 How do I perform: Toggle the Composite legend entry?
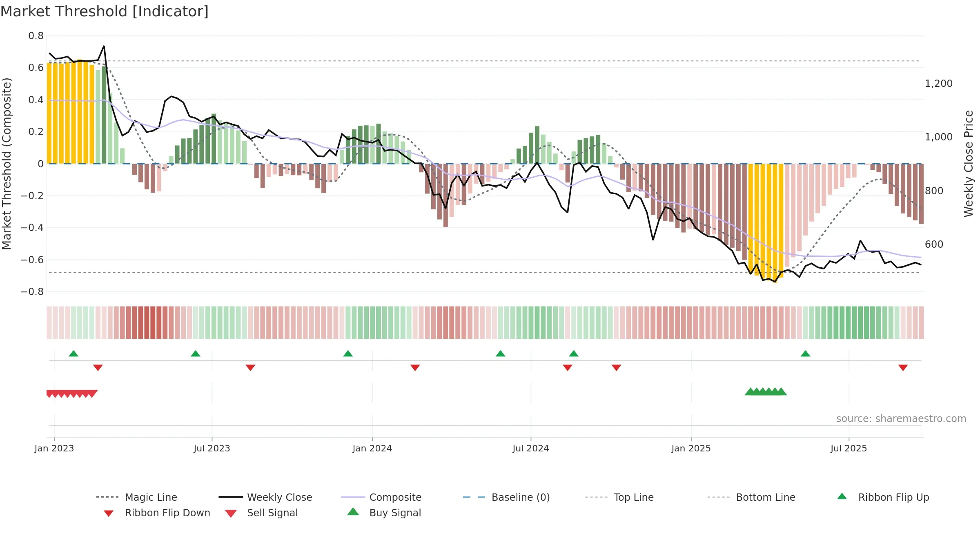381,497
